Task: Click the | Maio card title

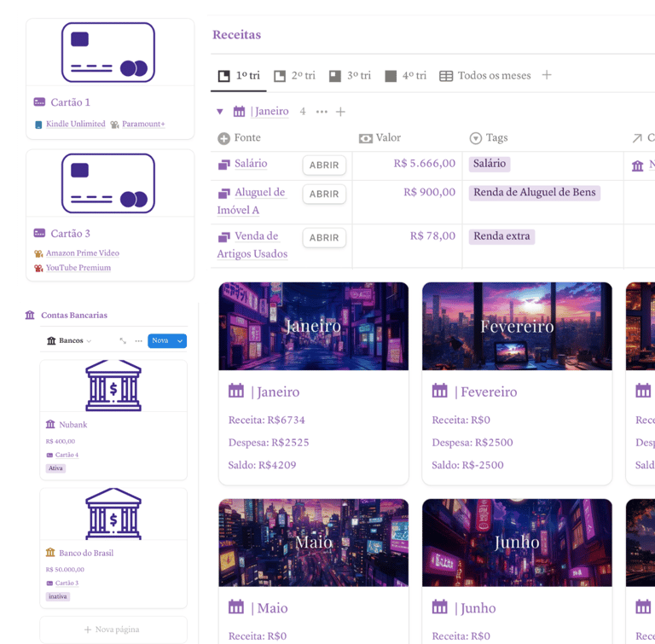Action: coord(270,608)
